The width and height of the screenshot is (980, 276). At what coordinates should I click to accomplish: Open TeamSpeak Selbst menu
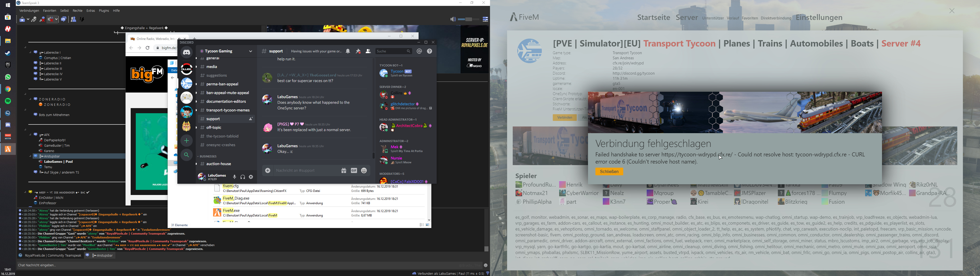[64, 11]
